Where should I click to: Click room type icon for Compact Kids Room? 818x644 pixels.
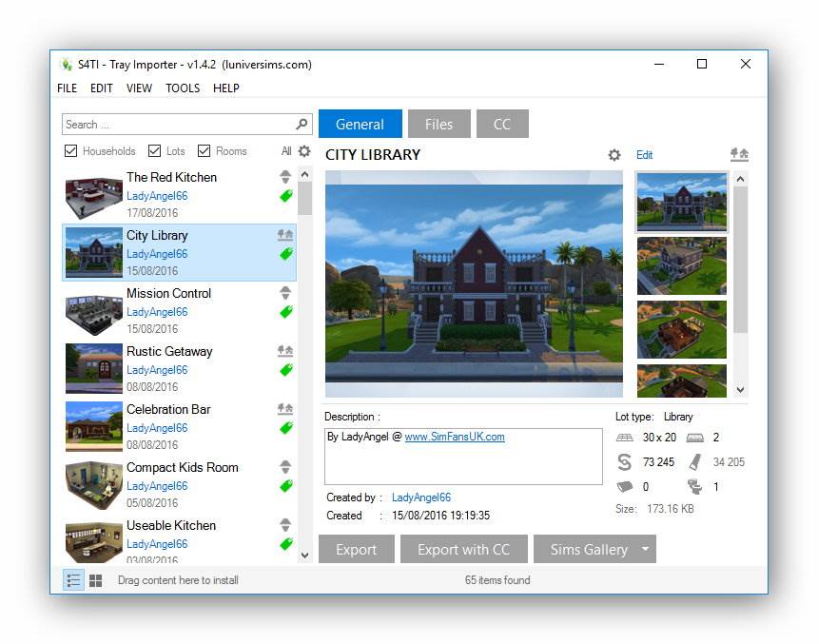[284, 466]
